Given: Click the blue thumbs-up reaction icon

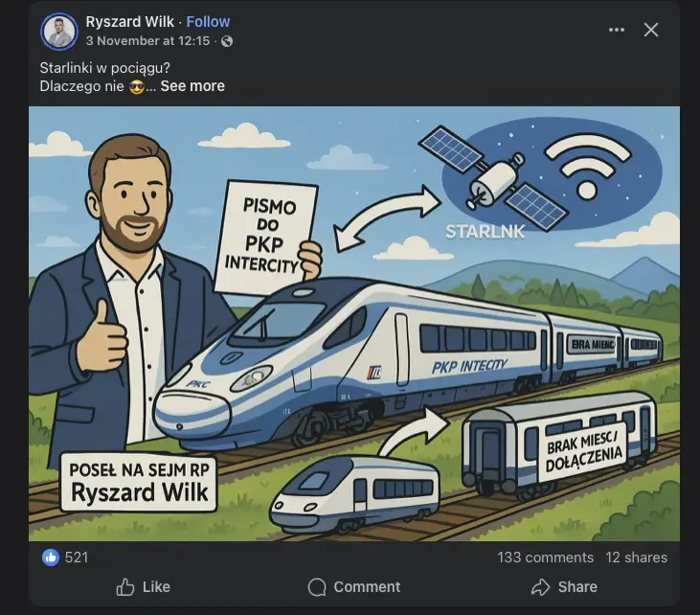Looking at the screenshot, I should tap(51, 558).
